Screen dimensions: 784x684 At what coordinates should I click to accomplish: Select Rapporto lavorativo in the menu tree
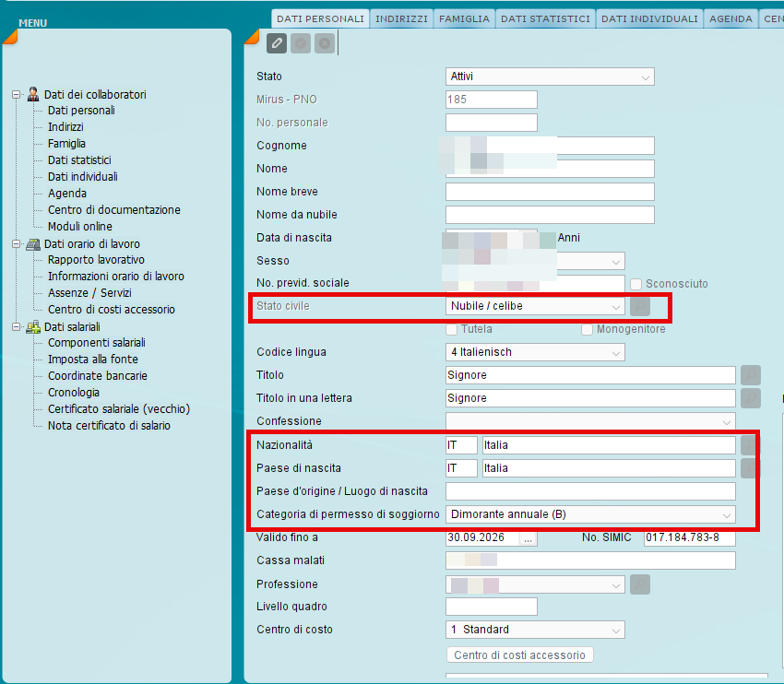point(96,260)
